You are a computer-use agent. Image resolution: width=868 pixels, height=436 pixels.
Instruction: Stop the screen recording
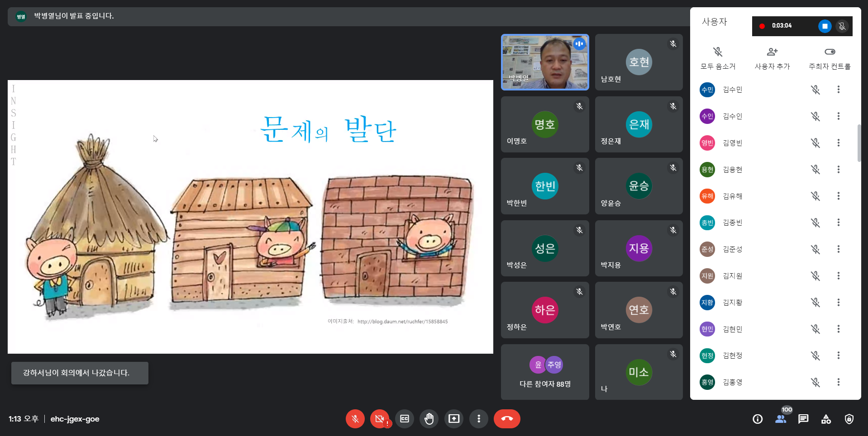[x=825, y=26]
